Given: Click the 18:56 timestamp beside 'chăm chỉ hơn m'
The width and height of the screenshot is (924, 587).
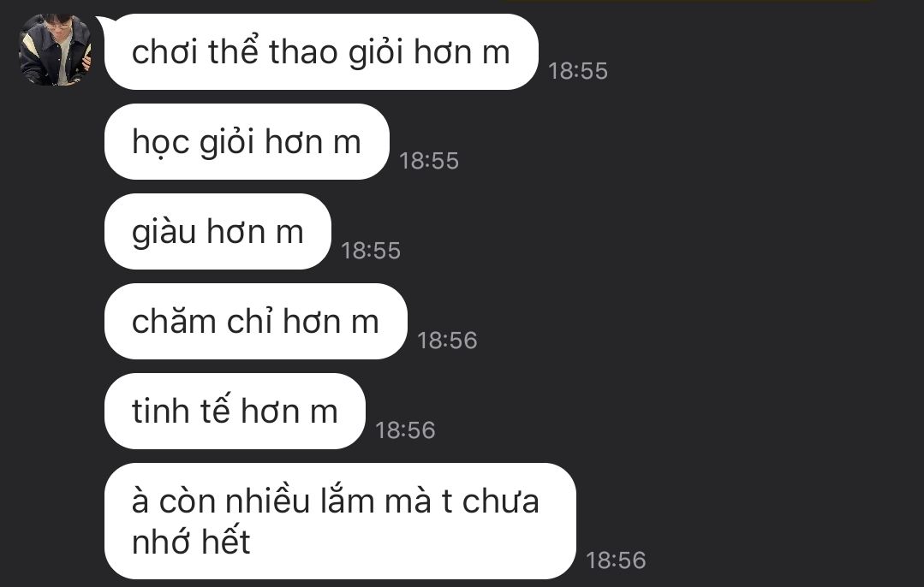Looking at the screenshot, I should [447, 341].
